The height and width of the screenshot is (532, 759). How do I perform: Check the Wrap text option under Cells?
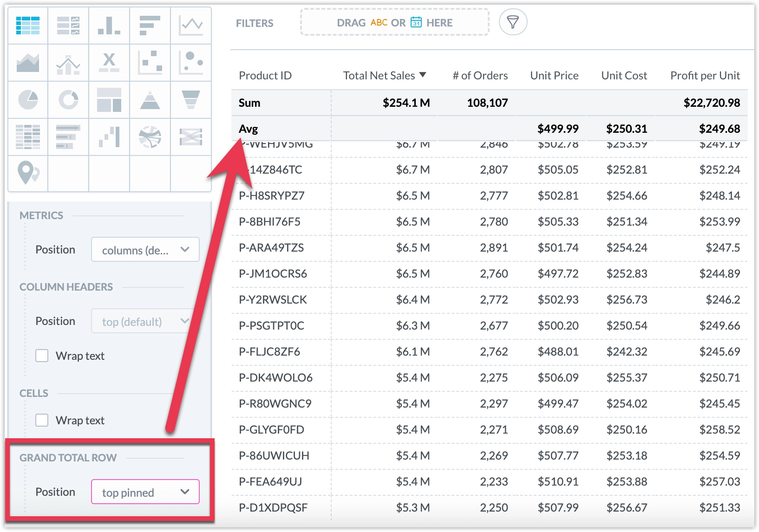pos(42,420)
